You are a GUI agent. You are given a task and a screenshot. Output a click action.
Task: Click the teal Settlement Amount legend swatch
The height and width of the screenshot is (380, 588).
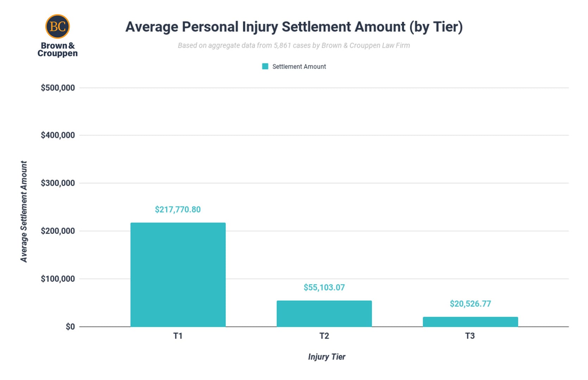265,66
